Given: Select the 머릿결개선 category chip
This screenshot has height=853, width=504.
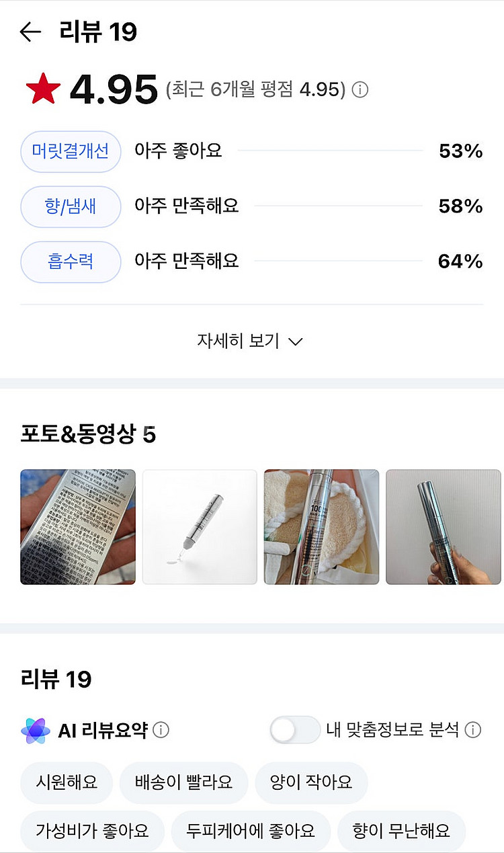Looking at the screenshot, I should point(71,151).
